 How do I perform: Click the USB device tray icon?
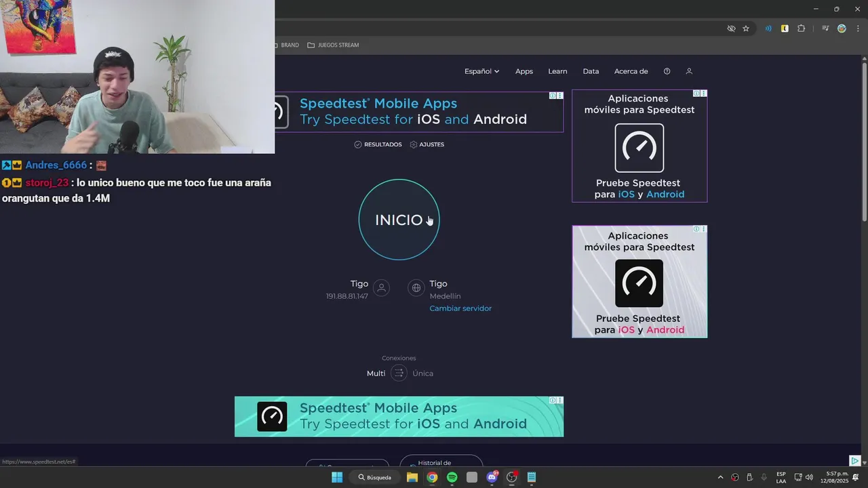[749, 477]
